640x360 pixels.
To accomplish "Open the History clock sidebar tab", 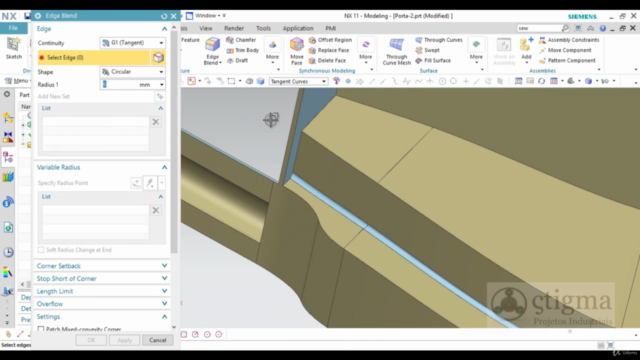I will (x=8, y=252).
